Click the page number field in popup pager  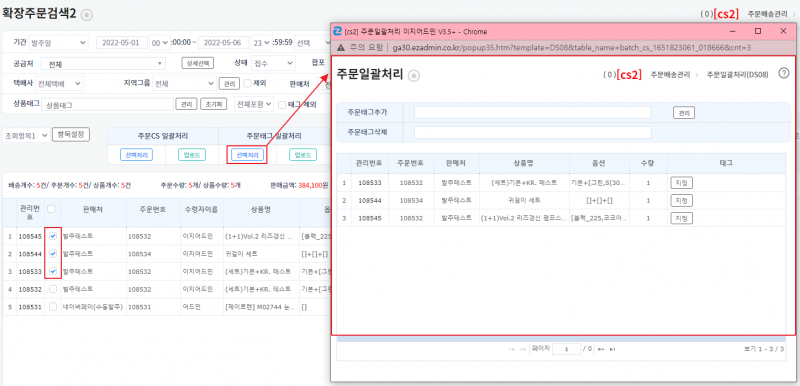click(566, 349)
